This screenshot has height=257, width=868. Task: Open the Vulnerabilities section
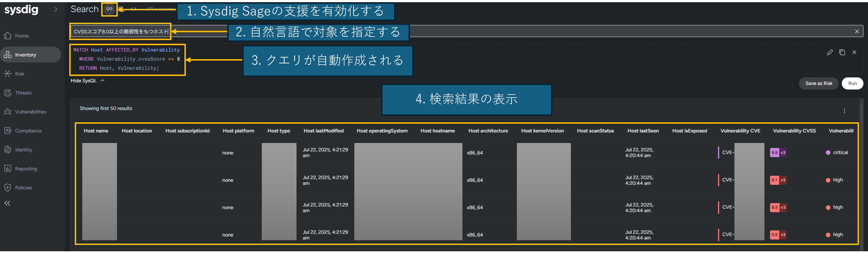[31, 111]
